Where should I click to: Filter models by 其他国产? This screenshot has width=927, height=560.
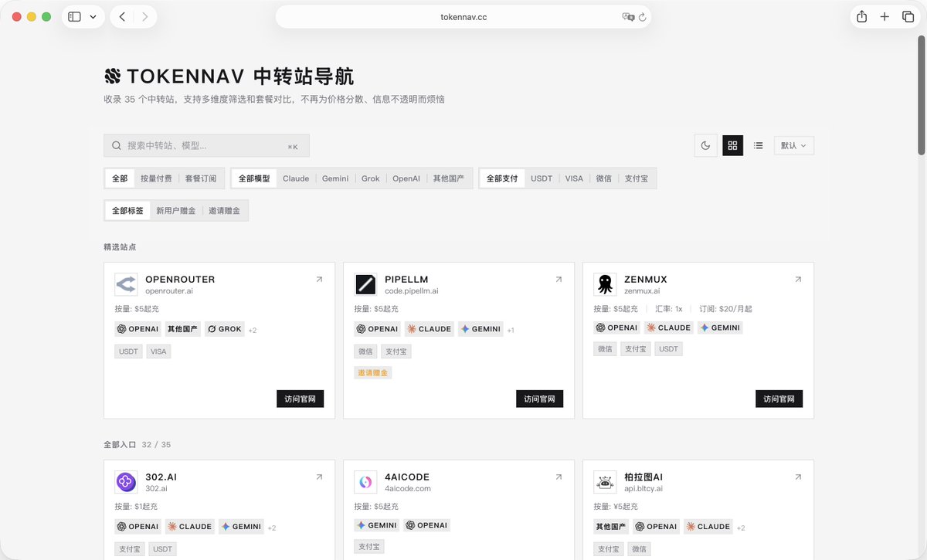point(449,178)
